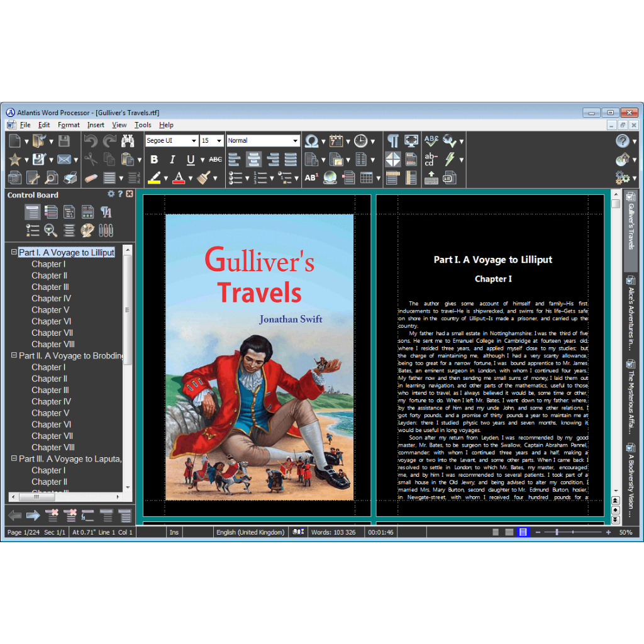Viewport: 644px width, 644px height.
Task: Open Control Board settings gear icon
Action: [x=111, y=194]
